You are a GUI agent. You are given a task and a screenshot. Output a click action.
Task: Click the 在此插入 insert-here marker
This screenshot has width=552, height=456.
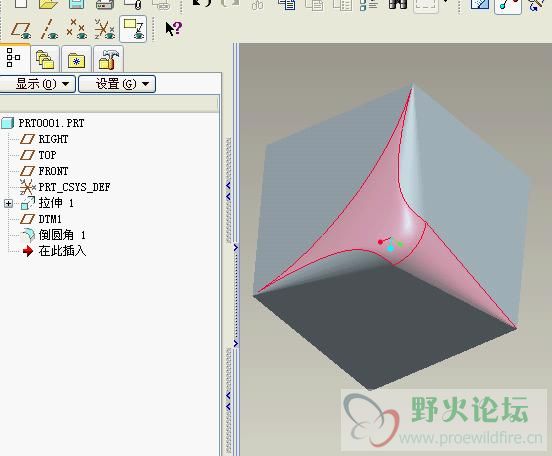tap(62, 251)
